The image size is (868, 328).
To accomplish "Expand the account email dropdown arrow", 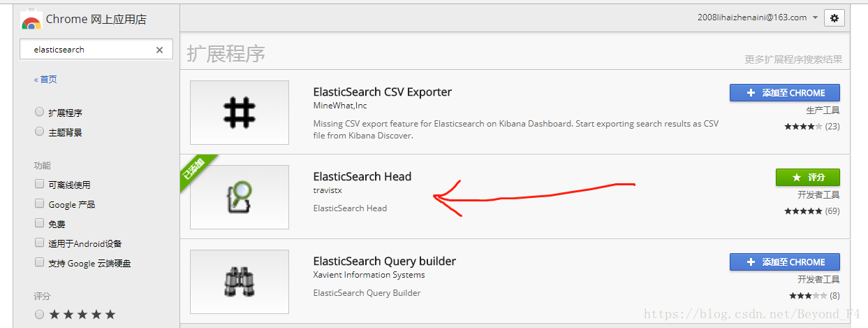I will click(815, 18).
